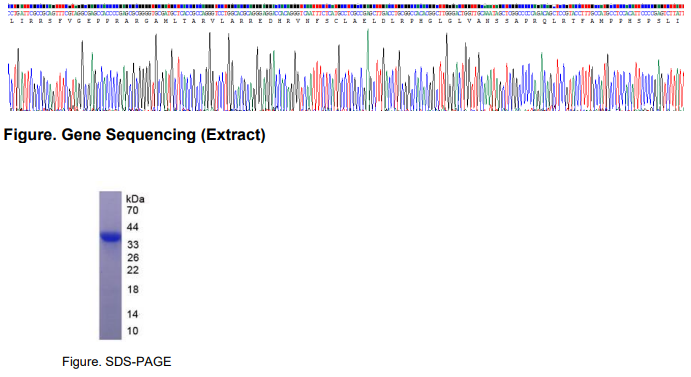
Task: Click the 10 kDa marker label
Action: click(133, 331)
